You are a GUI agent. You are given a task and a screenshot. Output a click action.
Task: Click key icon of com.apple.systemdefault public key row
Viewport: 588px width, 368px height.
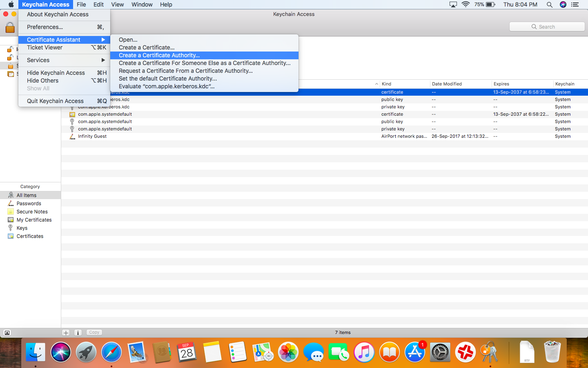72,122
